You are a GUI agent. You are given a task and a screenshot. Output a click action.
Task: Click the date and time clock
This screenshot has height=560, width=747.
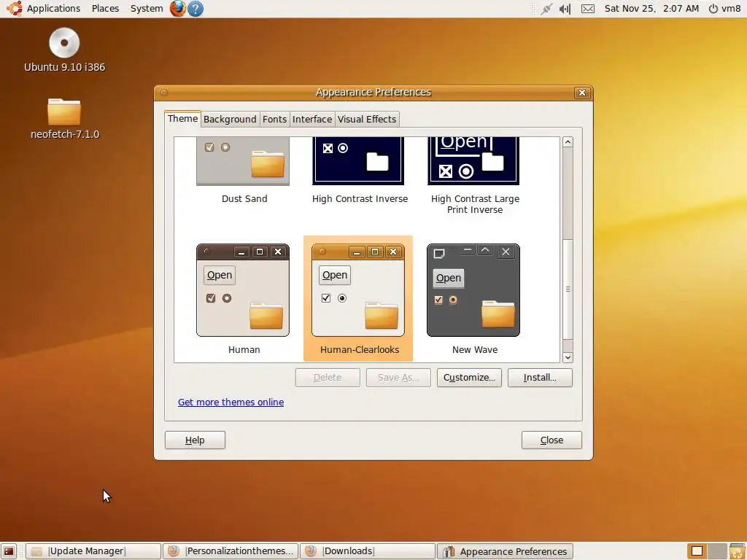651,9
